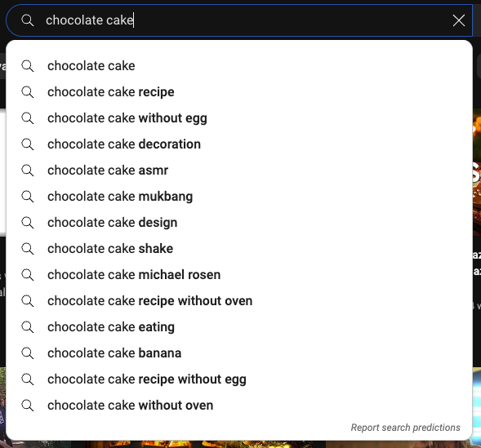Viewport: 481px width, 448px height.
Task: Click search icon beside 'chocolate cake asmr'
Action: [x=27, y=170]
